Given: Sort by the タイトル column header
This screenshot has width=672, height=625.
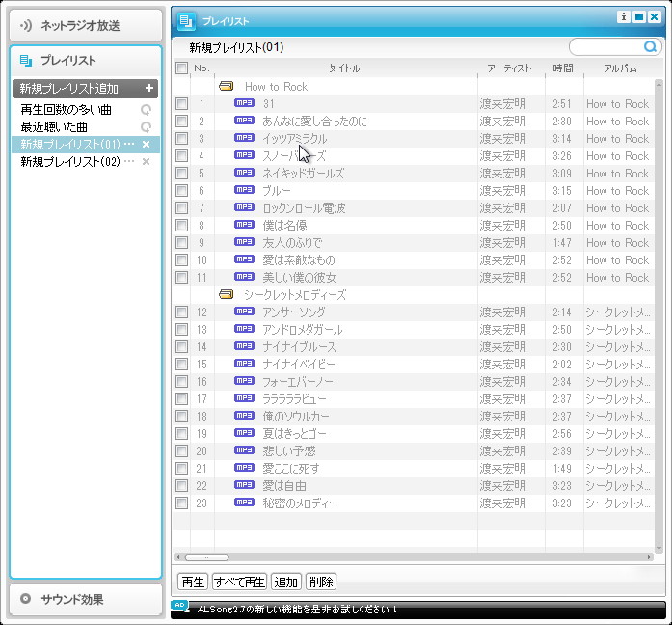Looking at the screenshot, I should pyautogui.click(x=344, y=68).
